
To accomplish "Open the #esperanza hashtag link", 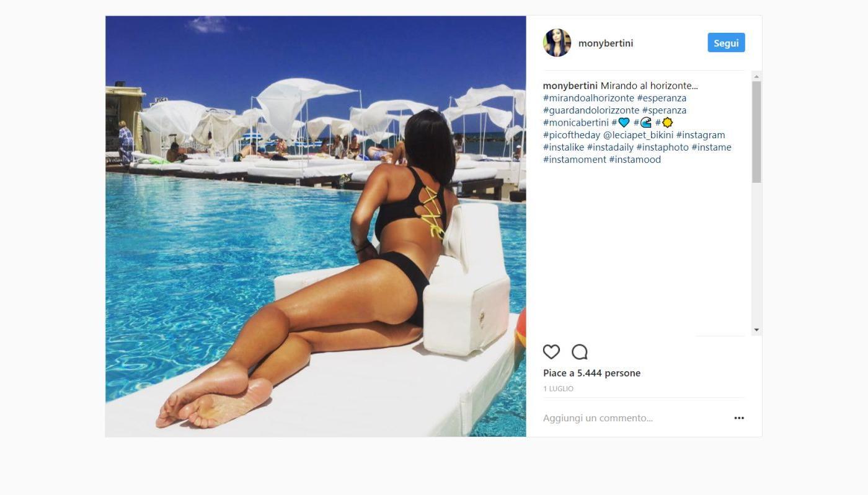I will [x=662, y=98].
